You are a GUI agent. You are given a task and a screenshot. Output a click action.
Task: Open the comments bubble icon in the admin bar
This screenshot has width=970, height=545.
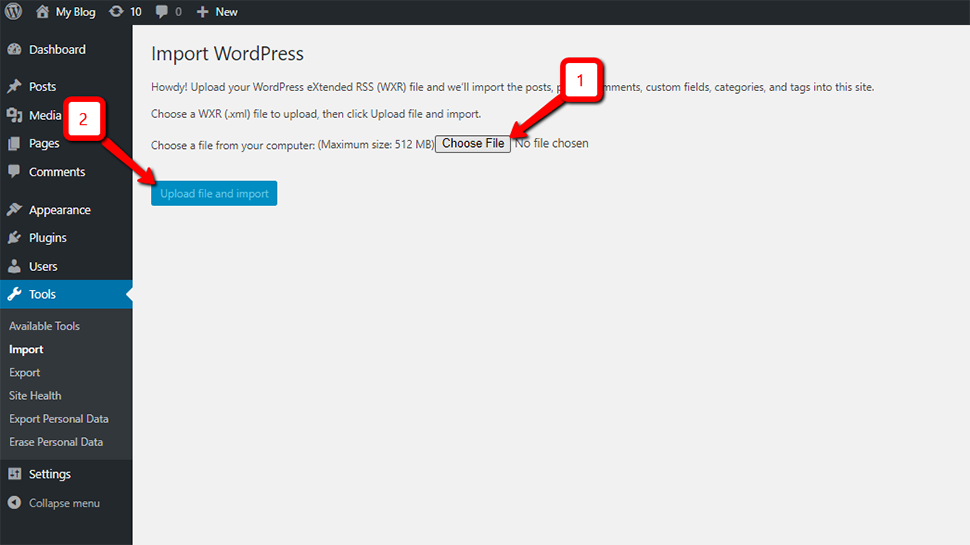click(161, 12)
